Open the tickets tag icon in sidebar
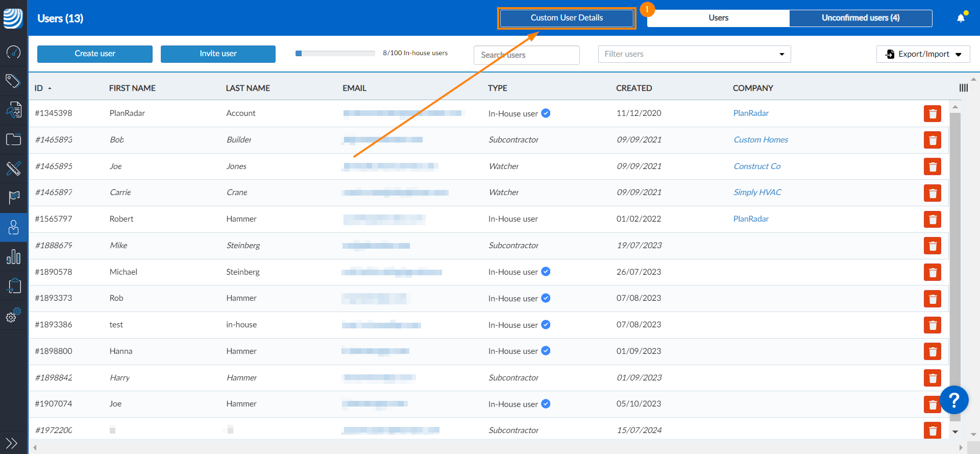The width and height of the screenshot is (980, 454). [13, 81]
